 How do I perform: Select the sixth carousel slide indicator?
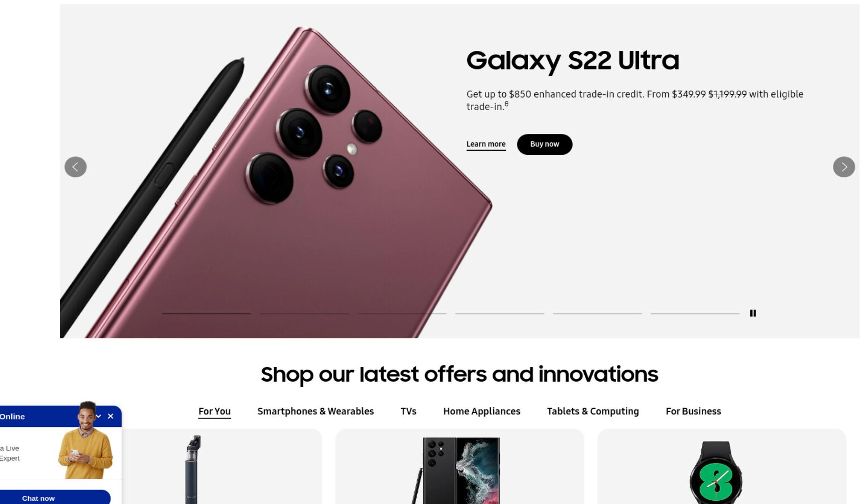click(695, 314)
